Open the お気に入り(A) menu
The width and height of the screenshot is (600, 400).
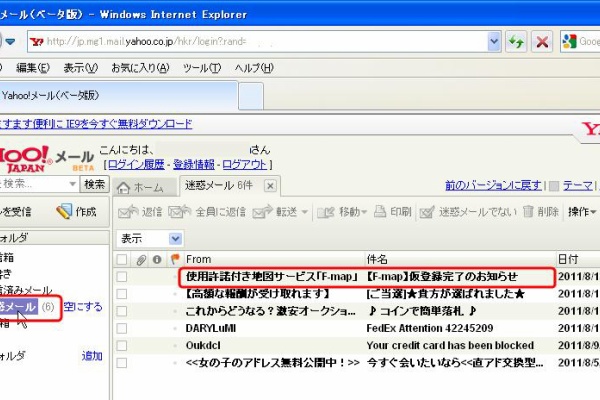(x=140, y=68)
